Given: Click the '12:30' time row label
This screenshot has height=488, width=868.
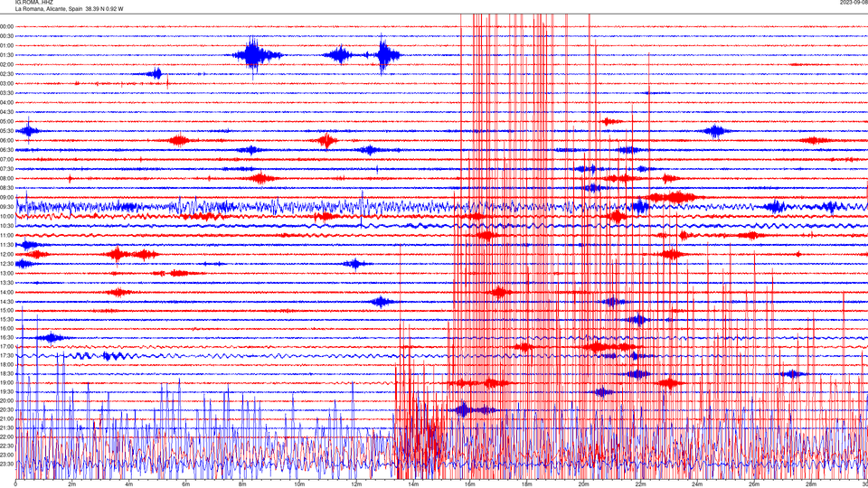Looking at the screenshot, I should pyautogui.click(x=7, y=263).
